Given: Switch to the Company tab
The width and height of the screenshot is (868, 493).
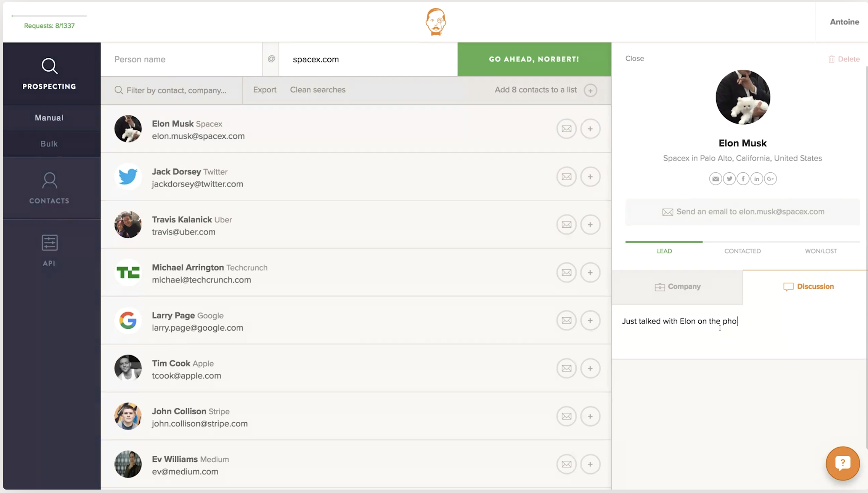Looking at the screenshot, I should coord(677,287).
